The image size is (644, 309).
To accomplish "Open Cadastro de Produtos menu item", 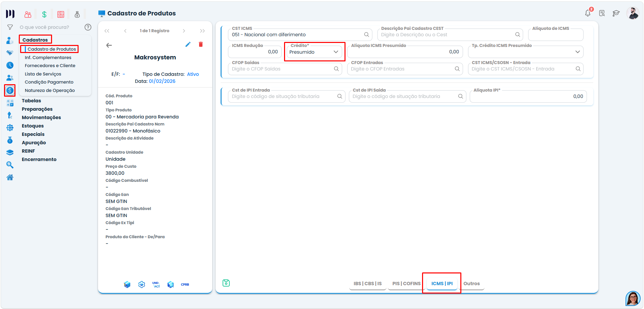I will (x=52, y=49).
